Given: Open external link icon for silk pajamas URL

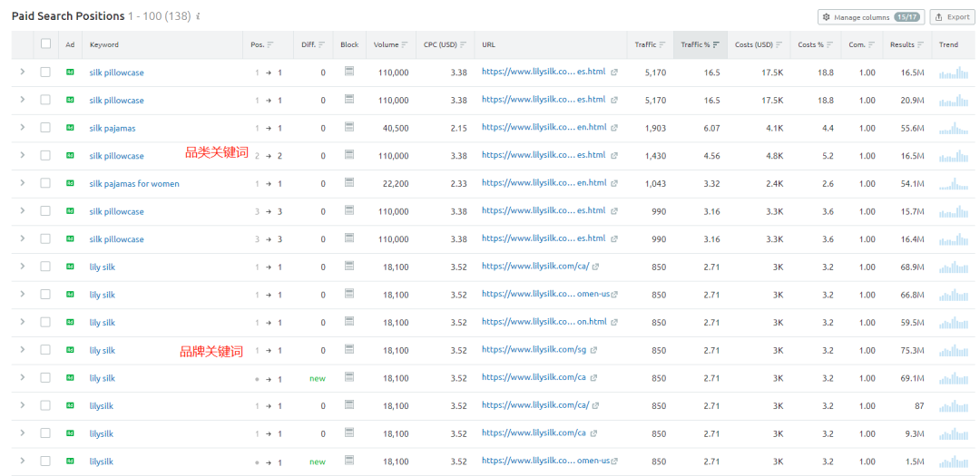Looking at the screenshot, I should (x=614, y=128).
